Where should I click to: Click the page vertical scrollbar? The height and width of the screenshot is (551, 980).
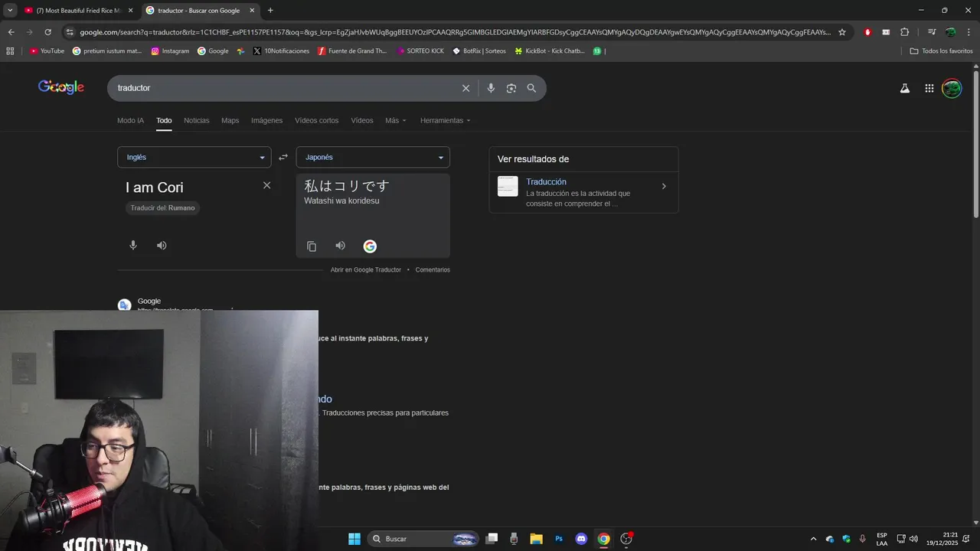tap(975, 144)
